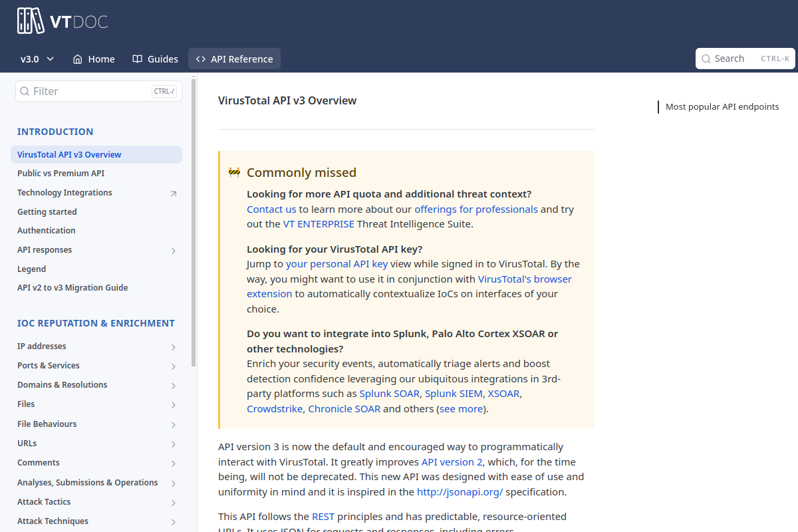Click the magnifier icon in Search box
The image size is (798, 532).
tap(706, 59)
